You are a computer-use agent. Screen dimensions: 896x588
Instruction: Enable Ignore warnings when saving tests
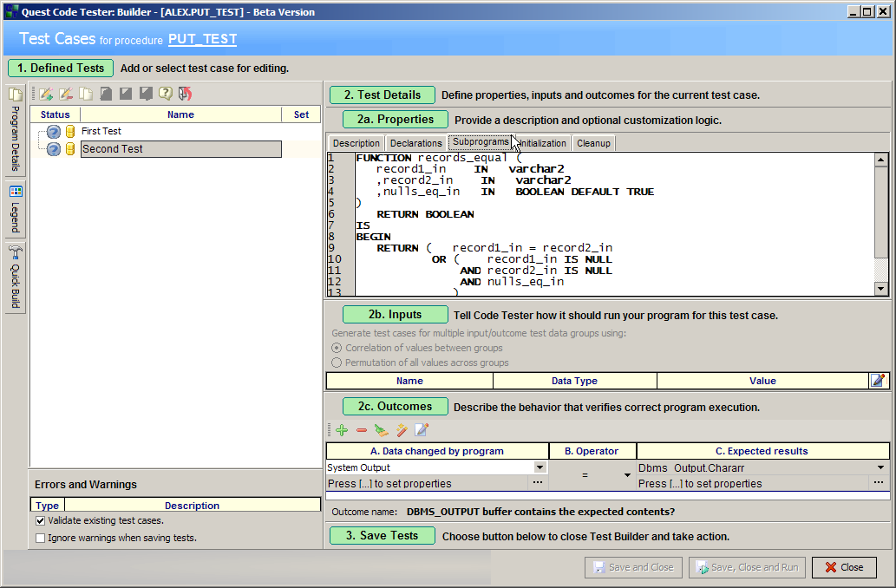pyautogui.click(x=41, y=538)
